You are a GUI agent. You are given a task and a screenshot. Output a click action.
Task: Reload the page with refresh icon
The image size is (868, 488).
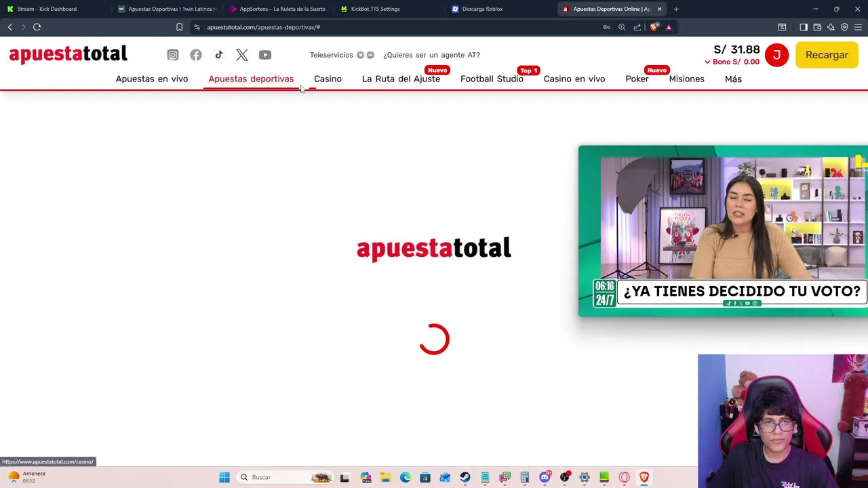[37, 27]
